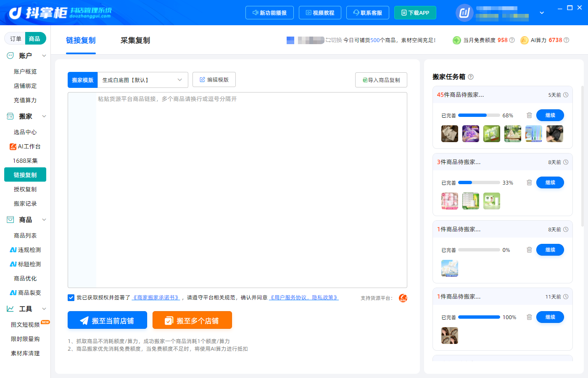Click into the product link paste text area

click(237, 190)
